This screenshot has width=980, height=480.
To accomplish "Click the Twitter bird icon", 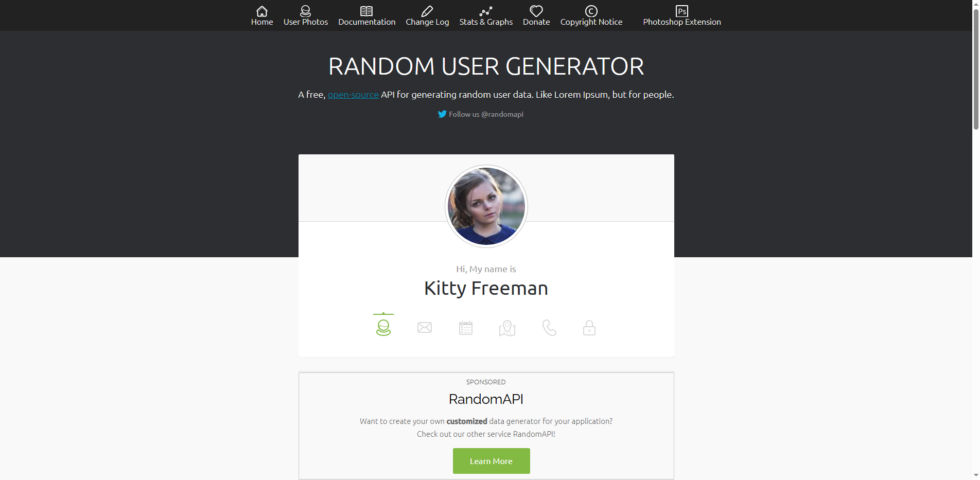I will pos(442,114).
